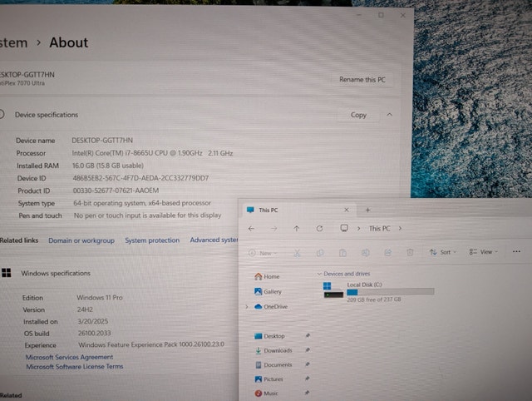Select Product ID value 00330-52677-07621-AAOEM
Viewport: 532px width, 401px height.
pos(116,191)
